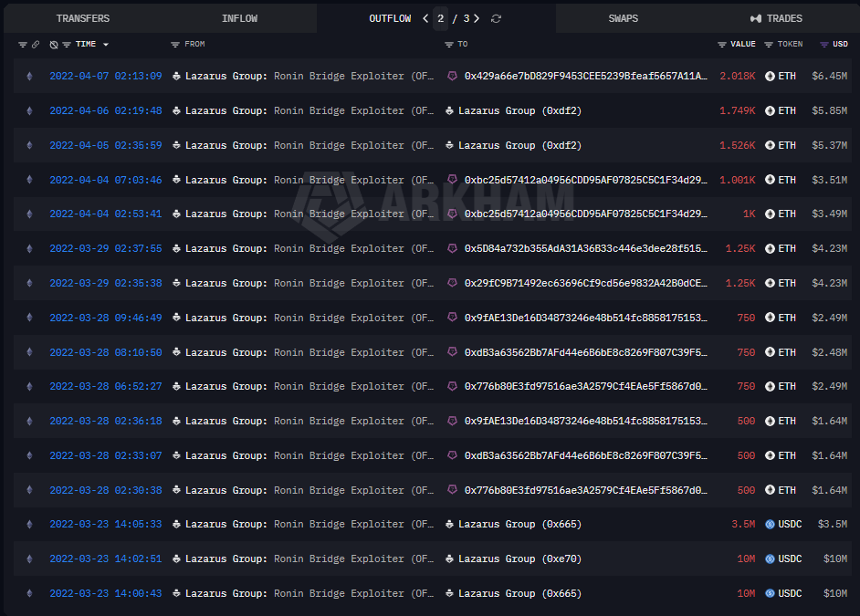
Task: Select the Outflow tab
Action: tap(390, 18)
